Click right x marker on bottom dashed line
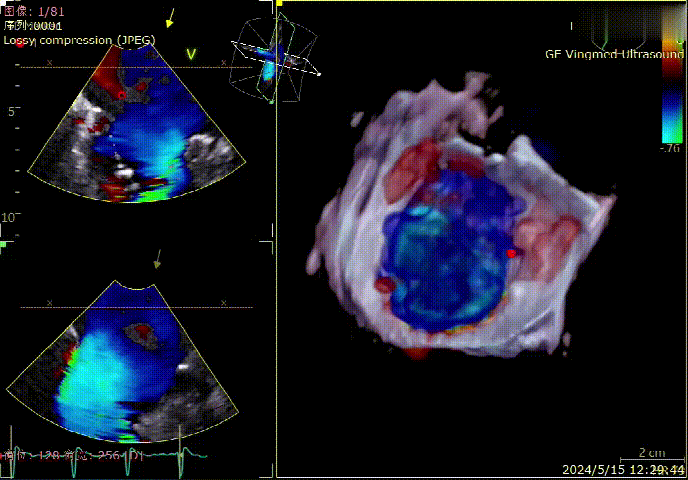 tap(224, 302)
